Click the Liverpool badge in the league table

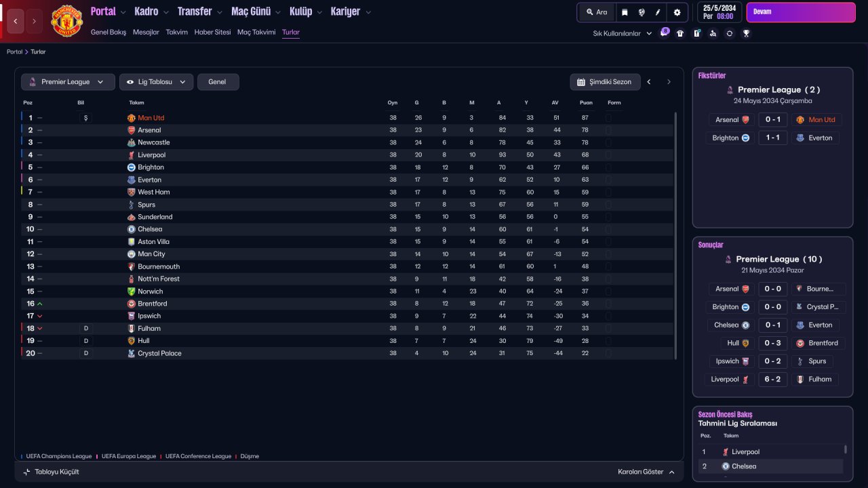click(132, 155)
